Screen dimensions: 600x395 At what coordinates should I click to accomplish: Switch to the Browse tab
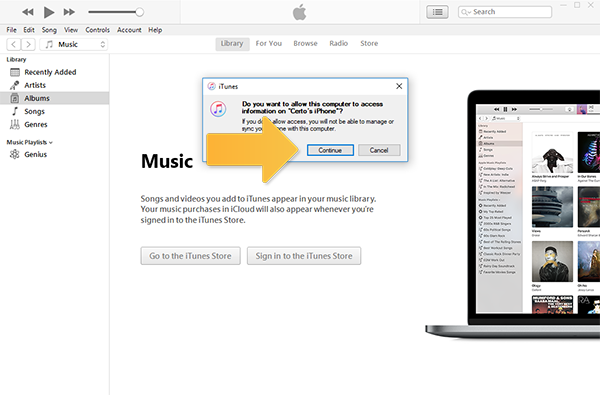coord(305,44)
